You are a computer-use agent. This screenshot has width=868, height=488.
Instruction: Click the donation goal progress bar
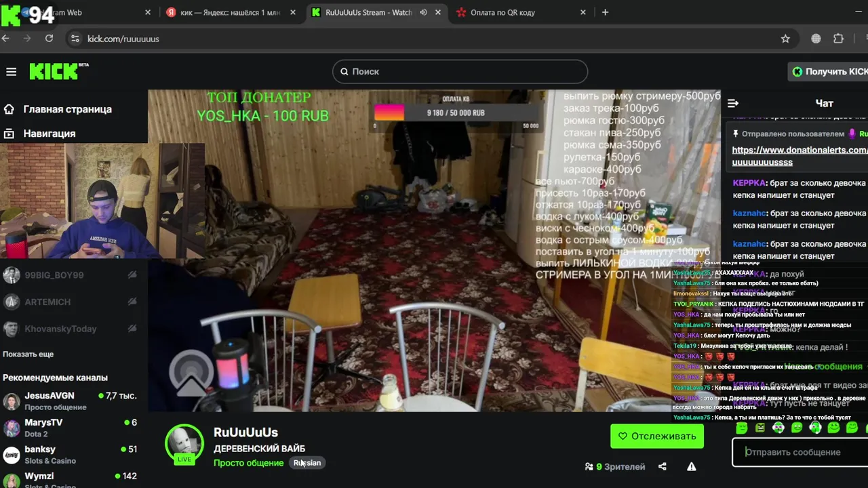(x=457, y=113)
